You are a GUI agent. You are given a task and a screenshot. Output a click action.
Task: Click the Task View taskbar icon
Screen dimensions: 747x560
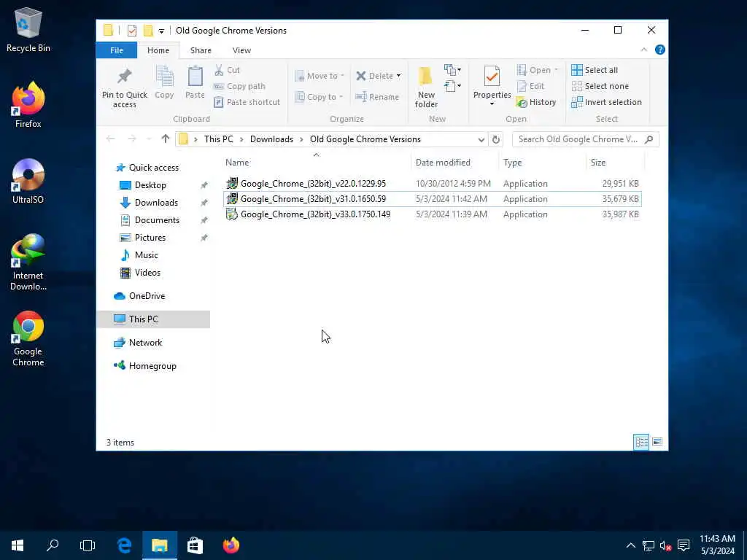tap(88, 545)
